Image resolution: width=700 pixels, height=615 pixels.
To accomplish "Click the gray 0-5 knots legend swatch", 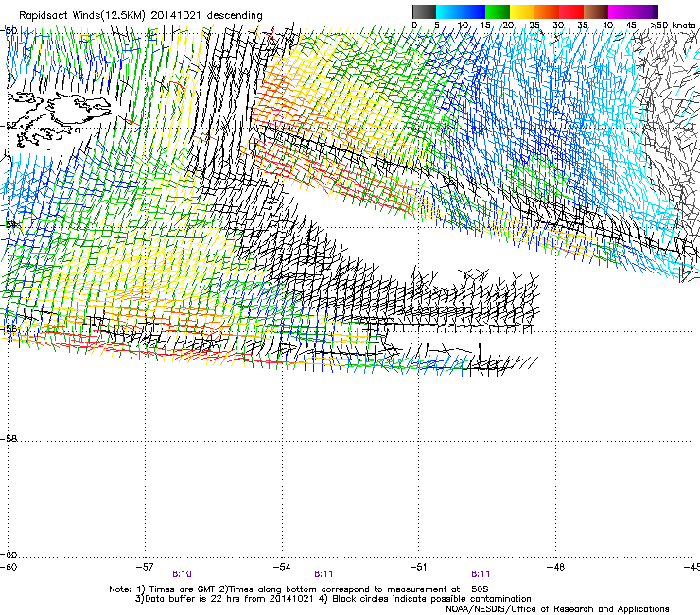I will [424, 11].
